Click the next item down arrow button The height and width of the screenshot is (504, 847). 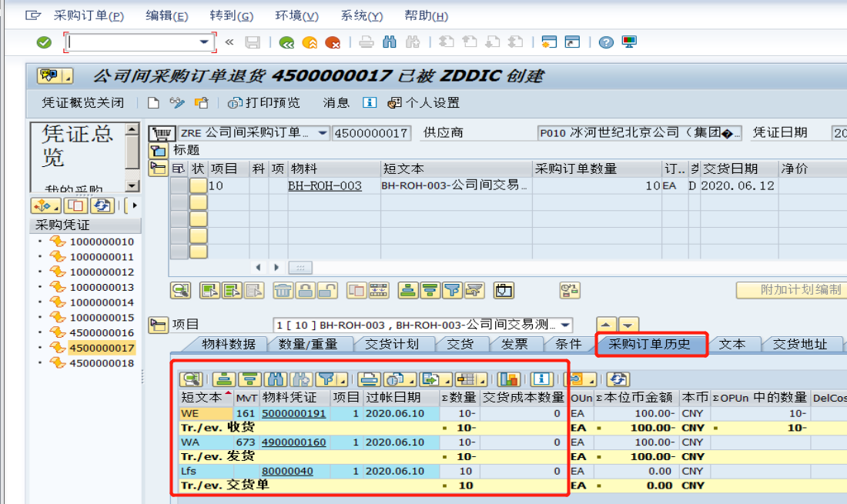(x=628, y=325)
